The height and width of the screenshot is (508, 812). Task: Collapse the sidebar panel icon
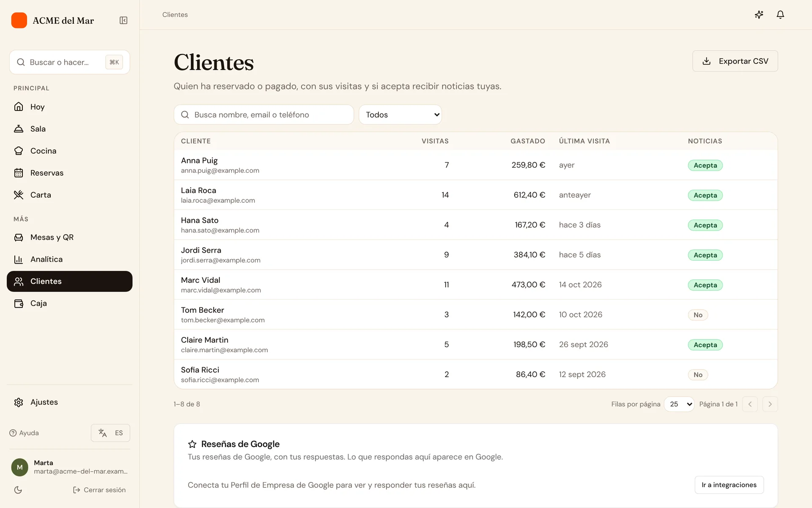pos(123,20)
